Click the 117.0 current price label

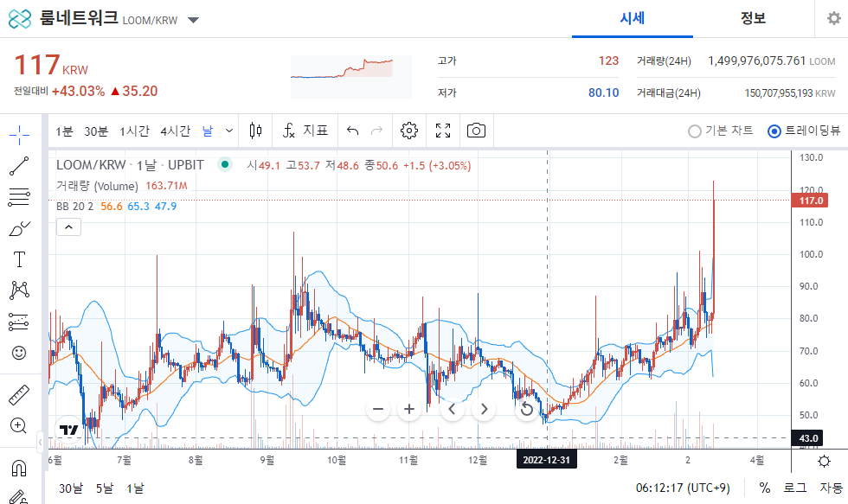(x=810, y=201)
